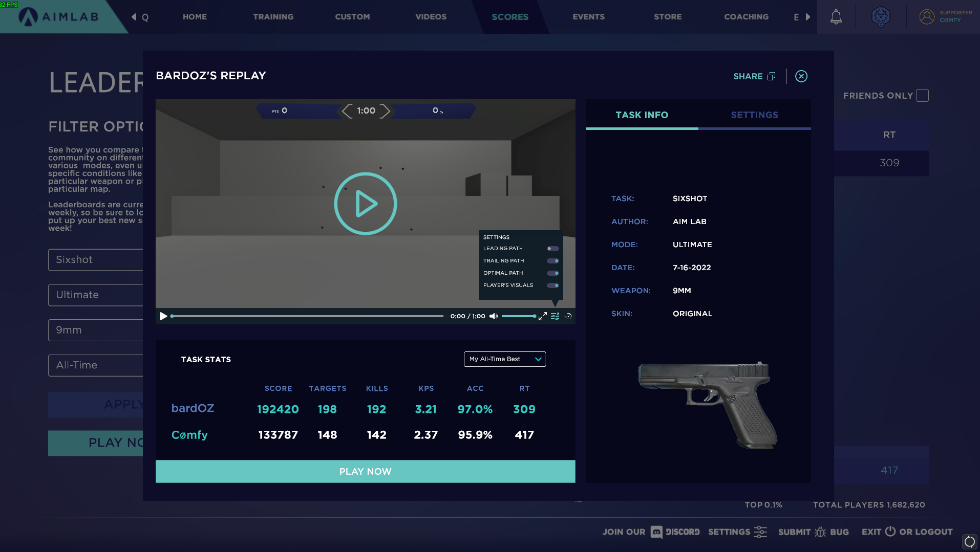
Task: Switch to Settings tab in replay
Action: [x=754, y=115]
